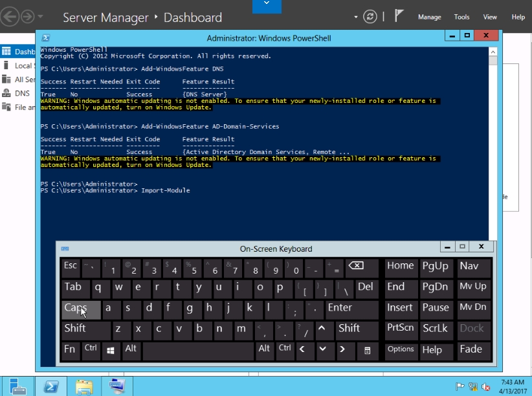Open the Manage menu
The height and width of the screenshot is (396, 532).
(429, 17)
